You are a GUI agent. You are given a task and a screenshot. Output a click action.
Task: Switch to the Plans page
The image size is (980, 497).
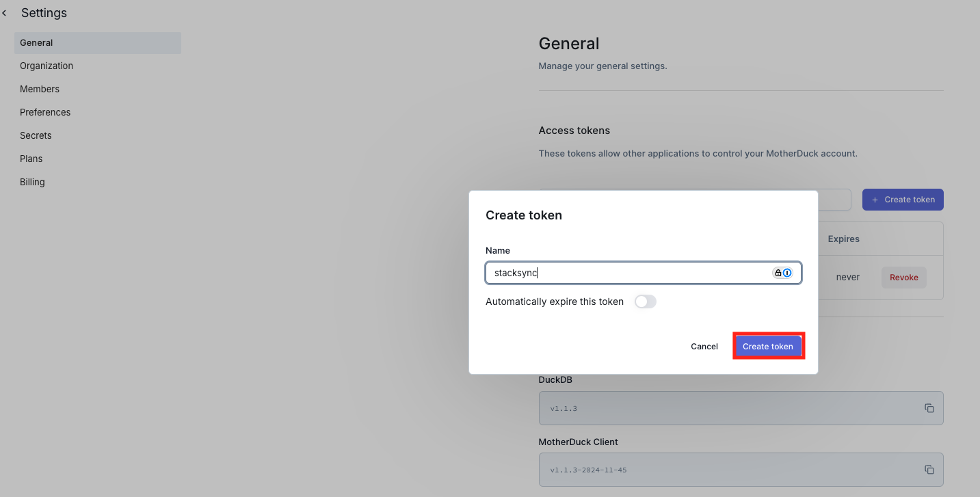click(31, 159)
